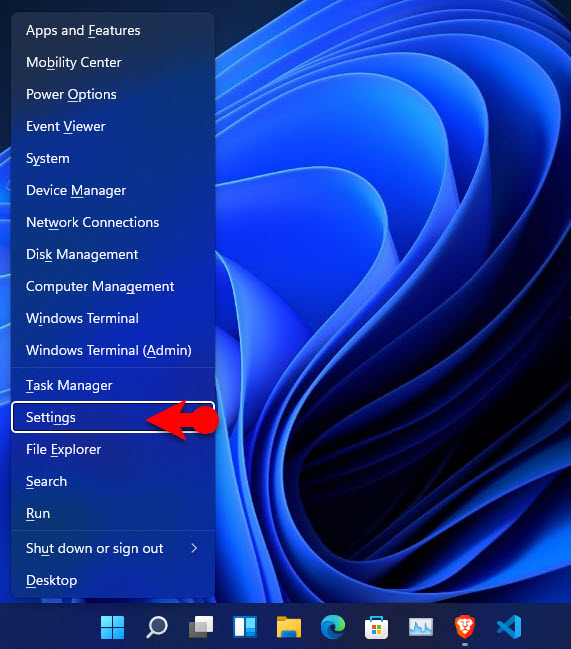Select Network Connections

(113, 222)
